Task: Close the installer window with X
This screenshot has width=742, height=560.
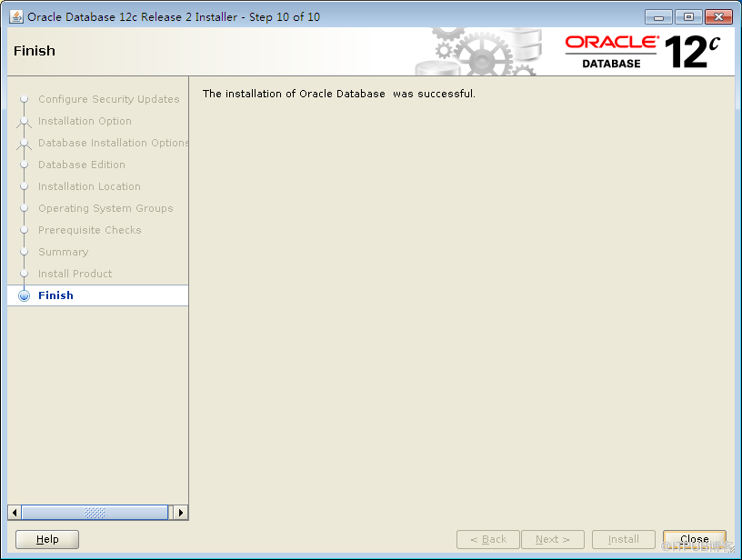Action: coord(718,17)
